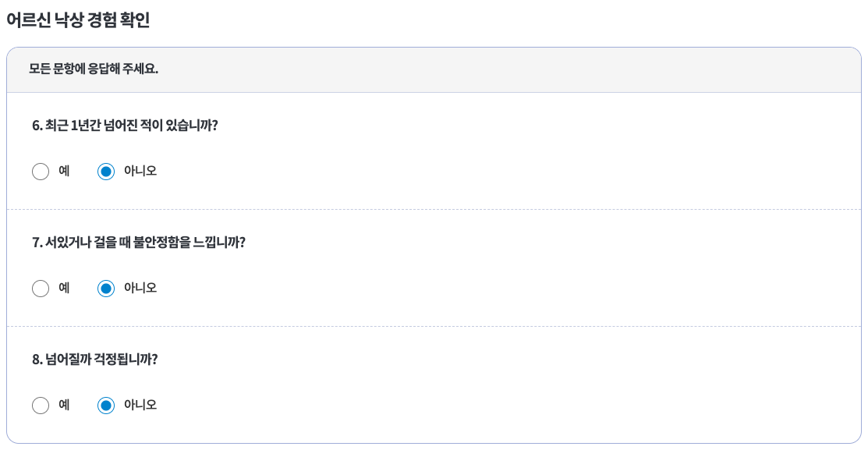868x450 pixels.
Task: Click the 예 label text under question 8
Action: point(64,406)
